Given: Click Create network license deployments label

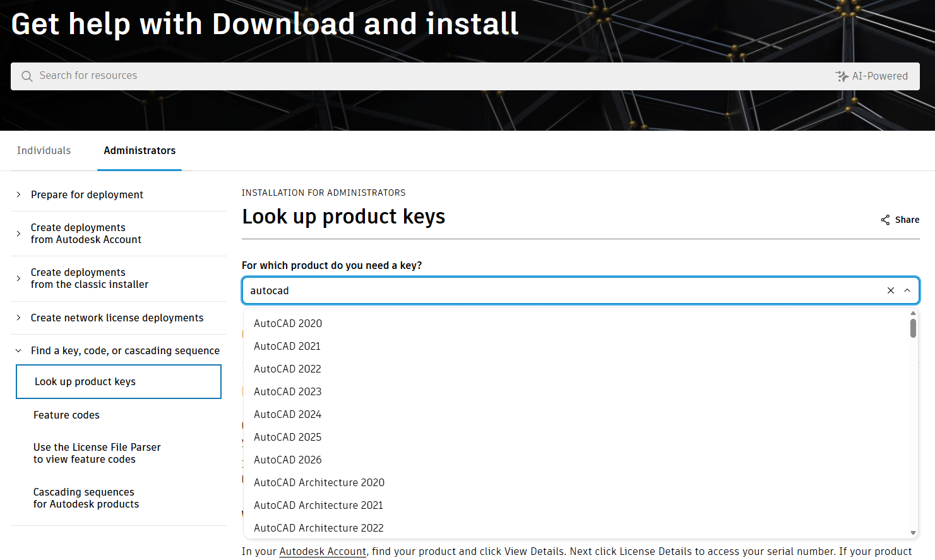Looking at the screenshot, I should click(117, 318).
